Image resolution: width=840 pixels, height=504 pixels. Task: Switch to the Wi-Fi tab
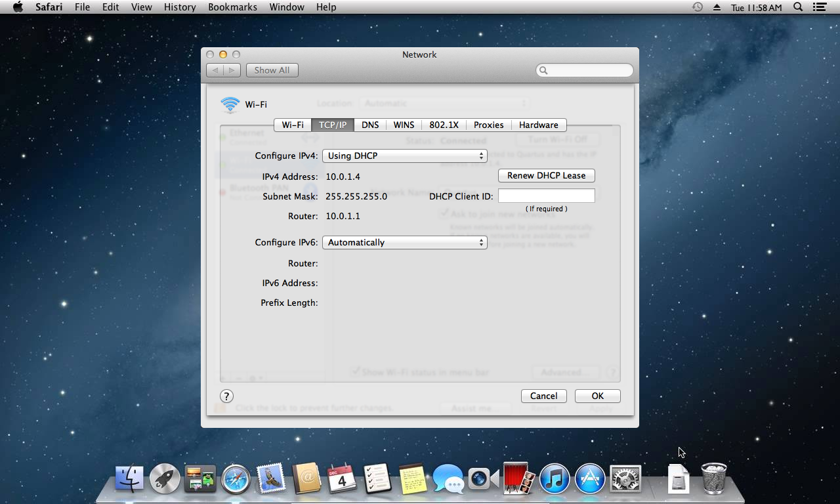[x=293, y=125]
